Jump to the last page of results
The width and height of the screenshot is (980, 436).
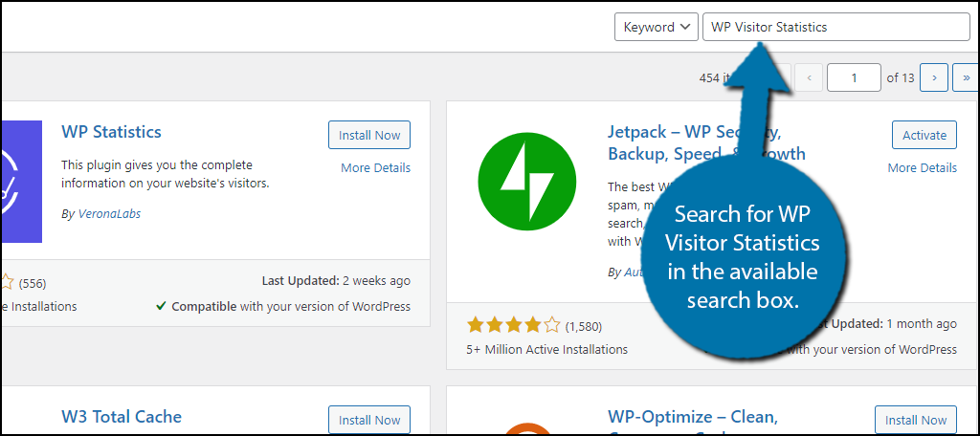click(x=966, y=78)
